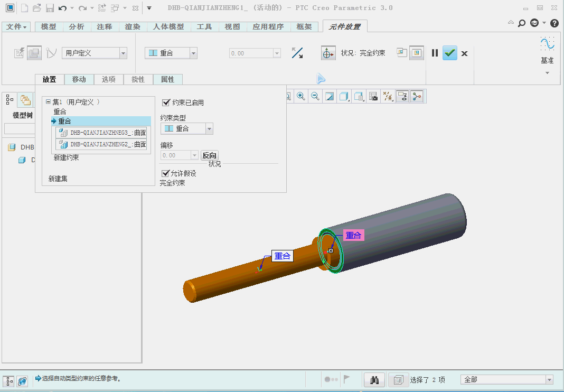The width and height of the screenshot is (564, 392).
Task: Click the 反向 flip button
Action: click(209, 155)
